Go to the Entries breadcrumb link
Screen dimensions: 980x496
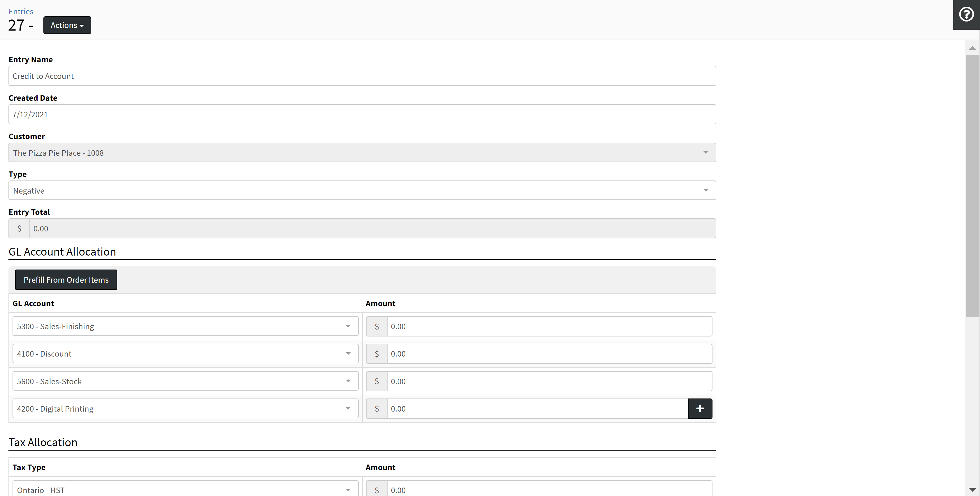21,11
